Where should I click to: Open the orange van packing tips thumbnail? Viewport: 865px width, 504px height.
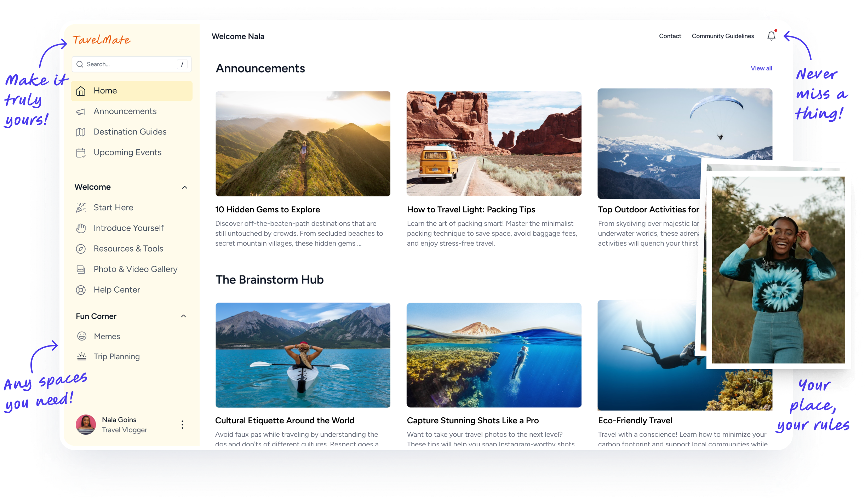point(494,143)
